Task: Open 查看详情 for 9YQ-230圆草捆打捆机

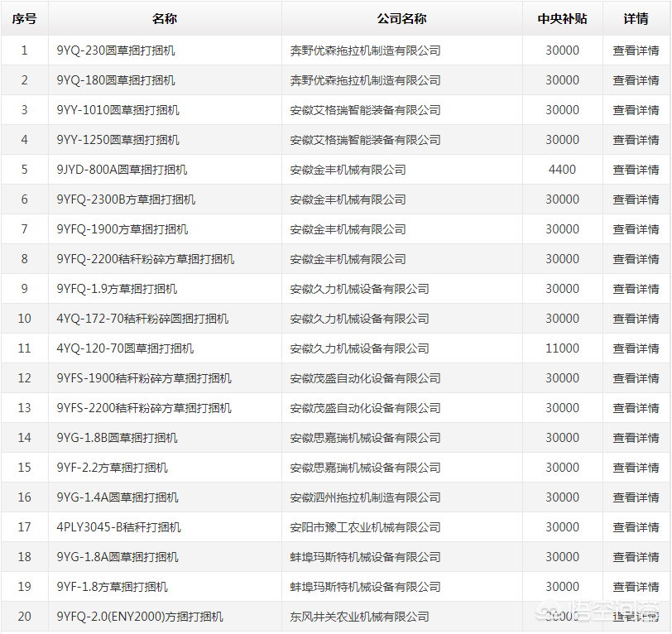Action: [x=636, y=50]
